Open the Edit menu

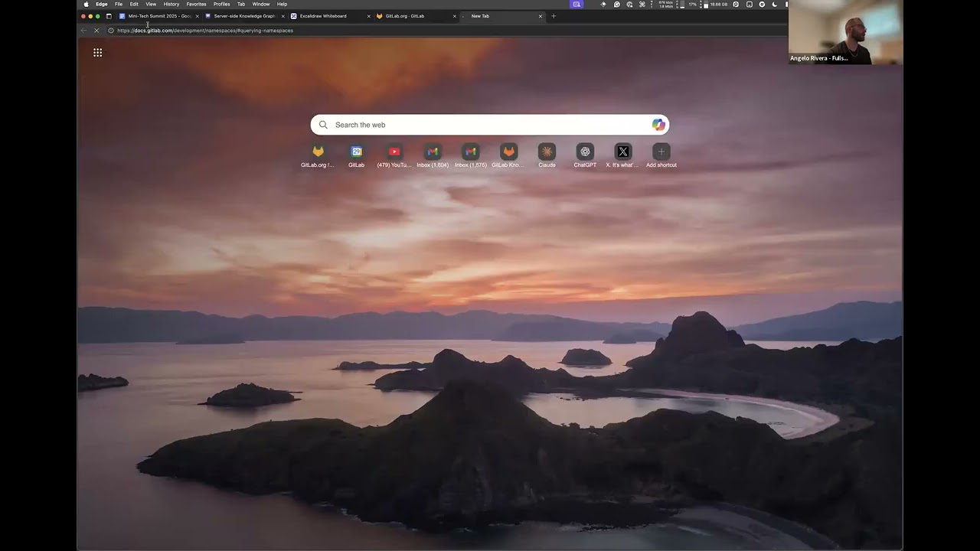point(134,4)
